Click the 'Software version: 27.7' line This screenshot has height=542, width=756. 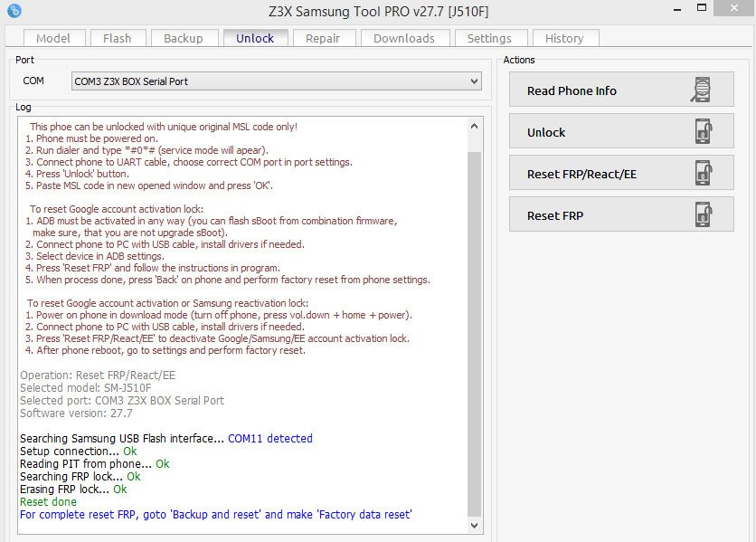click(x=76, y=414)
